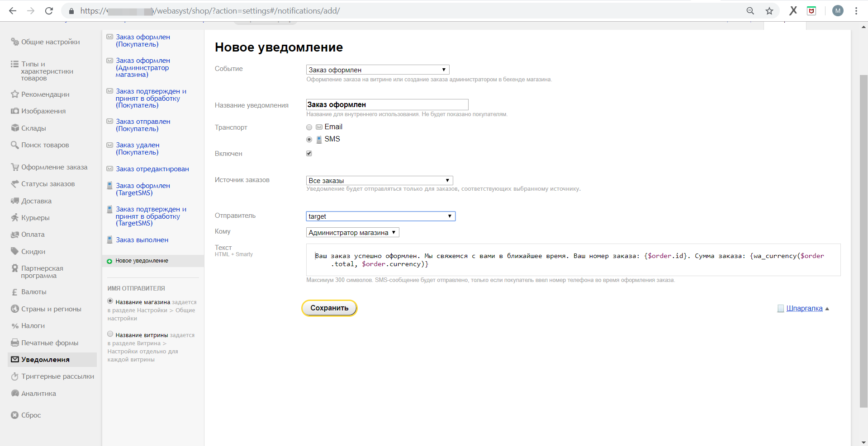Open Типы и характеристики товаров section

pos(47,71)
